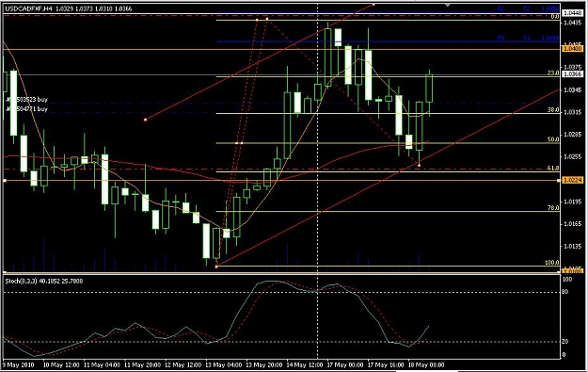588x372 pixels.
Task: Click the 1.0285 price axis label
Action: 572,135
